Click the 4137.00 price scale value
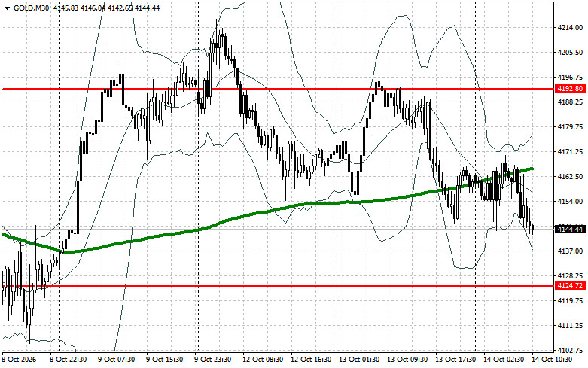Screen dimensions: 588x368 click(x=570, y=251)
